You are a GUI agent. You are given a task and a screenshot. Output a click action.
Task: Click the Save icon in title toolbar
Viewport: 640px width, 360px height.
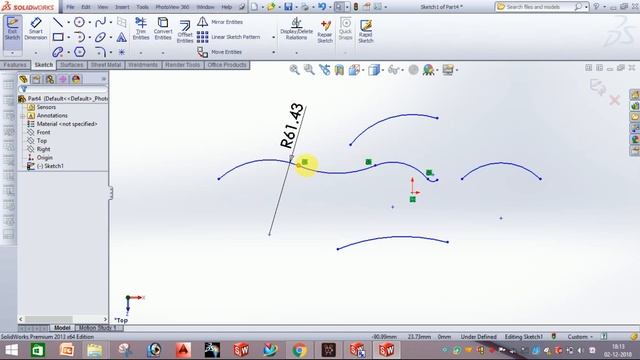click(288, 7)
